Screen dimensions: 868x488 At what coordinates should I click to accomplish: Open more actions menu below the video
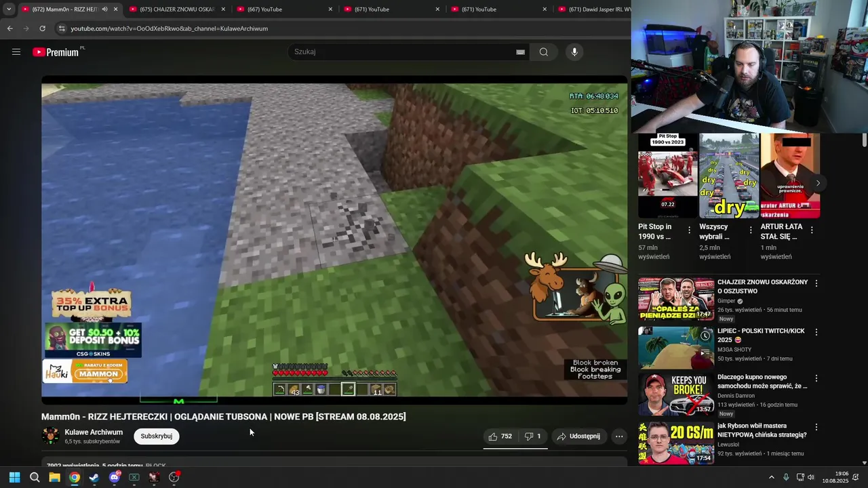[x=619, y=436]
